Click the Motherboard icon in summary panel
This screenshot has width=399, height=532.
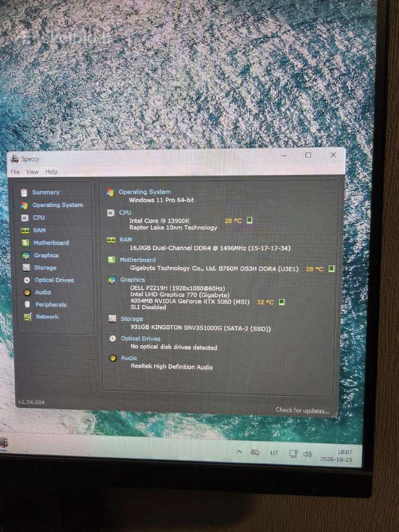point(111,260)
